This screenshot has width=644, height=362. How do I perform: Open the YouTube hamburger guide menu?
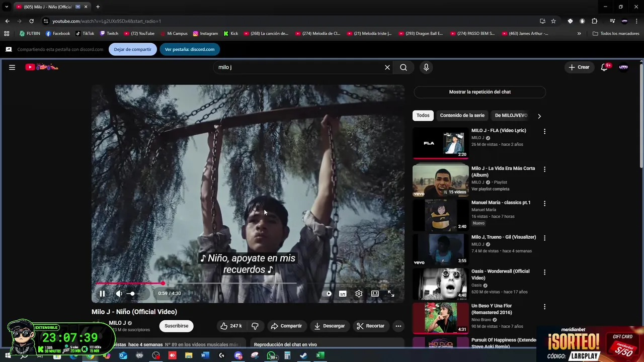(12, 67)
